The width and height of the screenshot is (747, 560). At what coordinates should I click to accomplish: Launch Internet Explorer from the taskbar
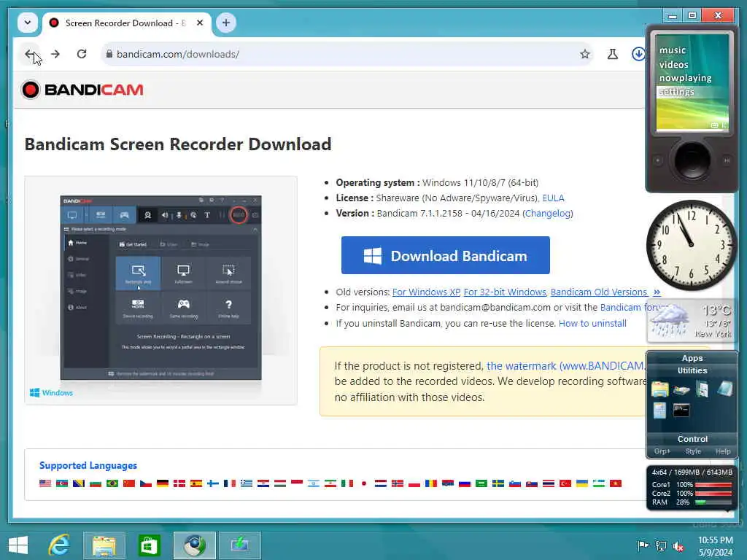(60, 545)
